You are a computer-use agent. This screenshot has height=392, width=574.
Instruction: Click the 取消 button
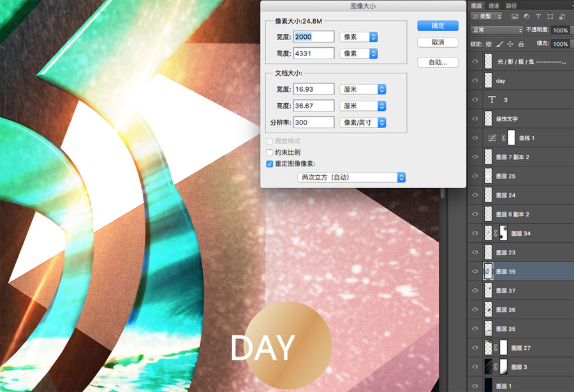[438, 43]
